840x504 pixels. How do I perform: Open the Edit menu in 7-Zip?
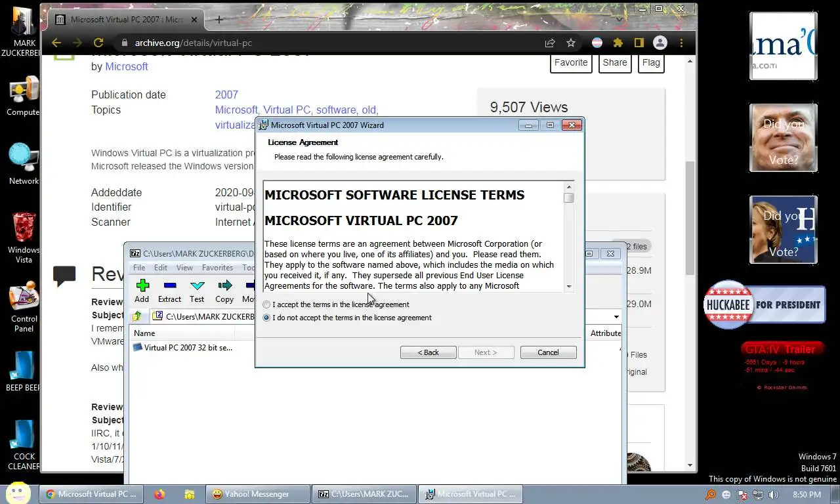(161, 268)
